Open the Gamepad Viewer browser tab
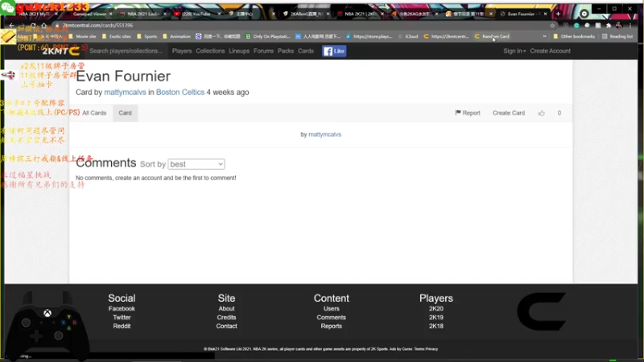Viewport: 644px width, 362px height. [x=89, y=14]
